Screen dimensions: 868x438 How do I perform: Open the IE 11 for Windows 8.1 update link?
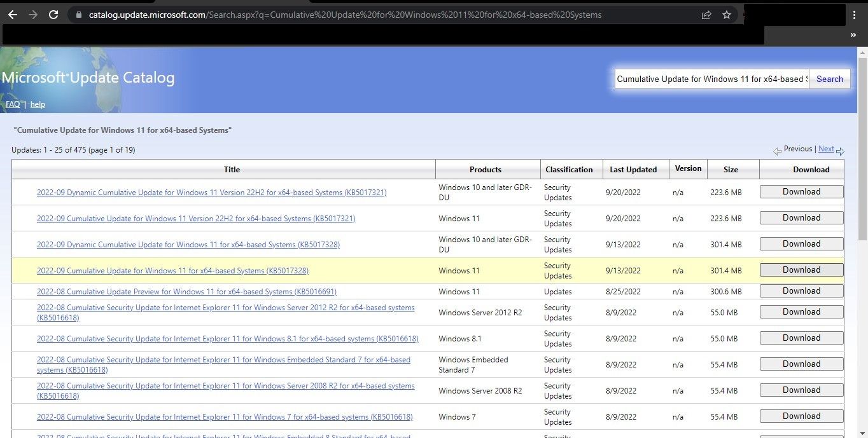(228, 339)
